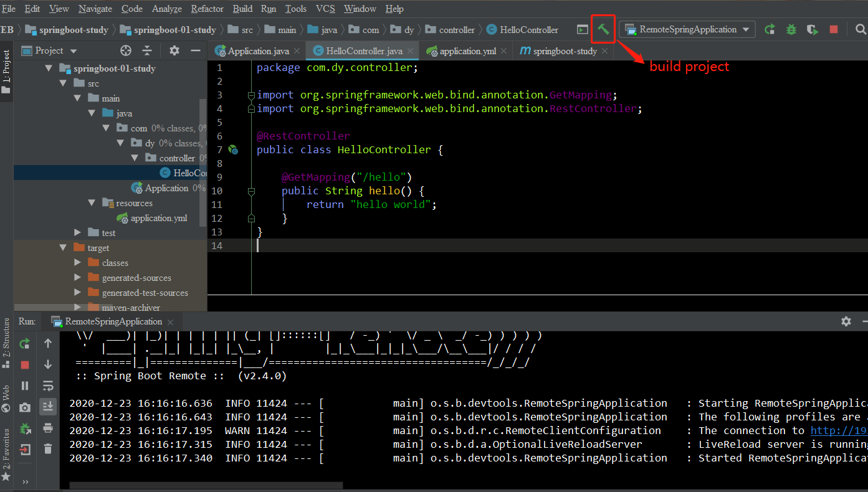Open the File menu
Viewport: 868px width, 492px height.
[9, 9]
